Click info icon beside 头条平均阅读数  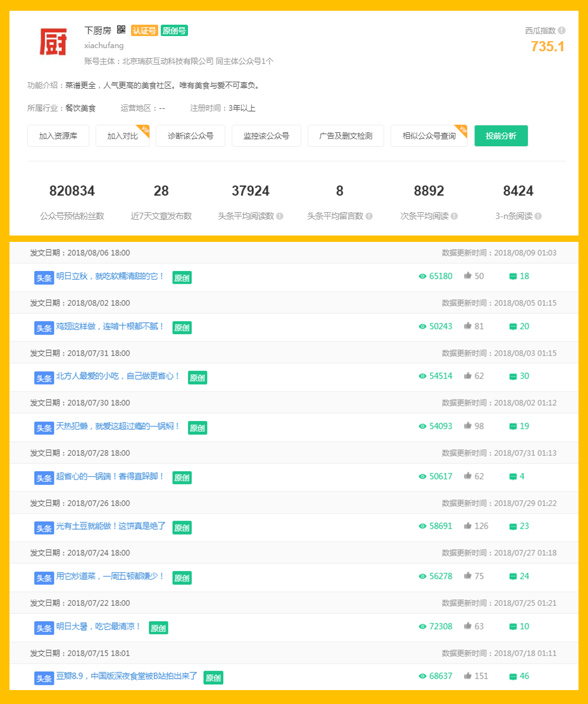(280, 216)
